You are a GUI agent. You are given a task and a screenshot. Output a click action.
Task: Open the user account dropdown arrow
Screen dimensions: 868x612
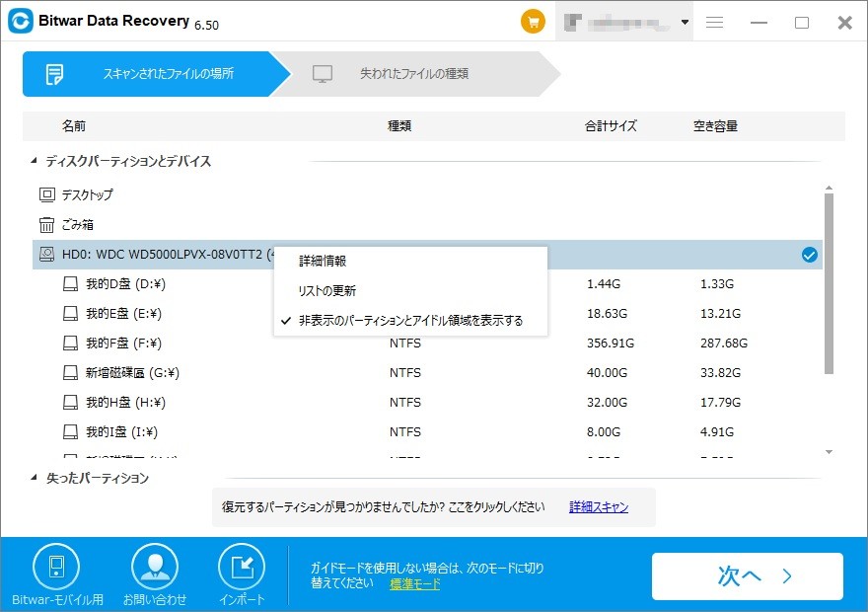685,23
